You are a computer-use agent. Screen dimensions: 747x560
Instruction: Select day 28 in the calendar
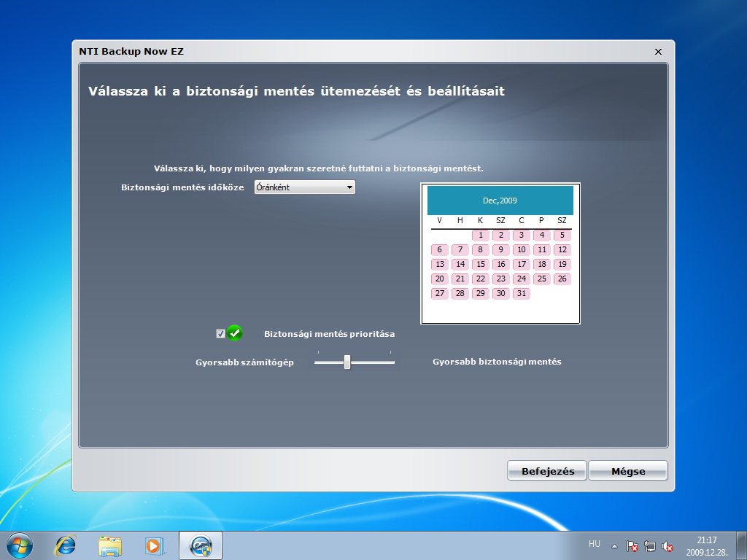point(460,293)
